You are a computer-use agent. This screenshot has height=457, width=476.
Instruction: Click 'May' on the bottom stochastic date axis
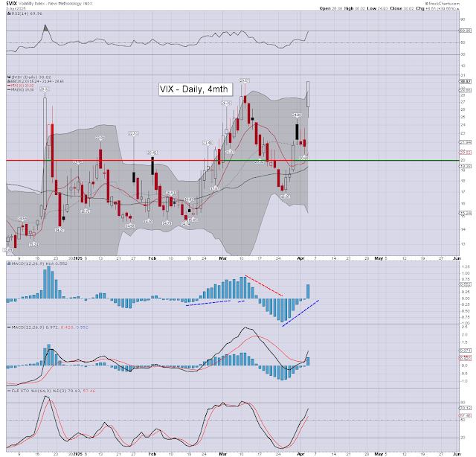[x=379, y=454]
